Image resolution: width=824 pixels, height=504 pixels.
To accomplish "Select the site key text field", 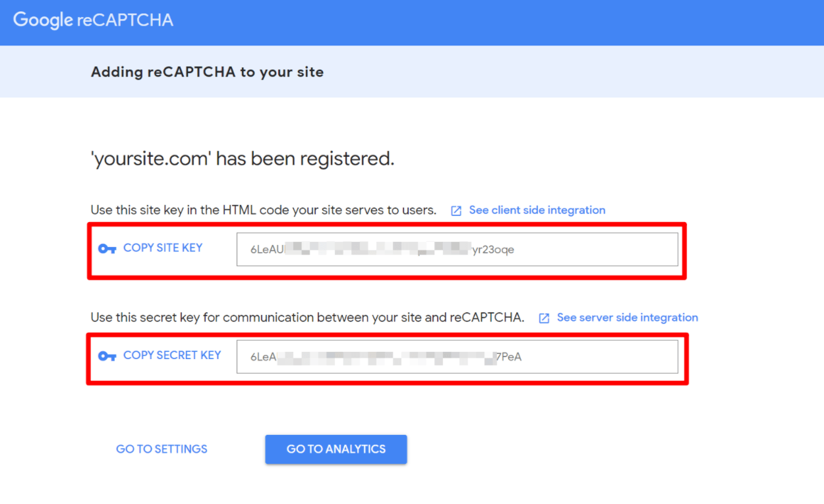I will (457, 249).
